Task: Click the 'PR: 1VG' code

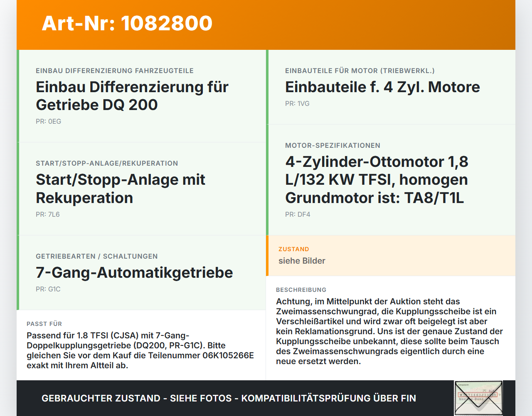Action: click(x=297, y=104)
